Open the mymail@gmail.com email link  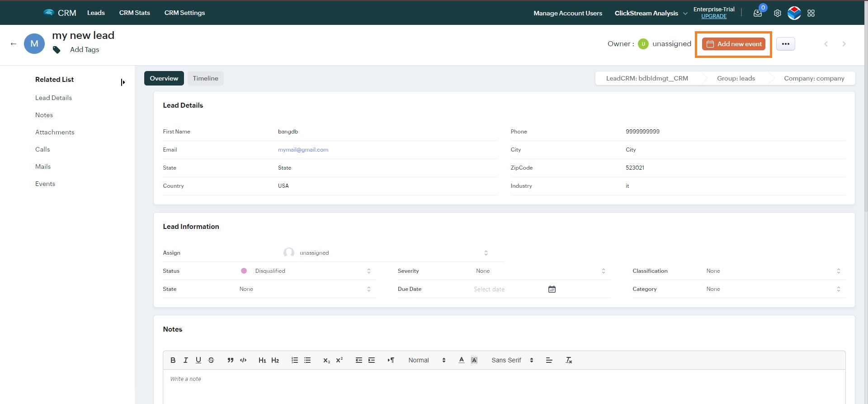tap(303, 150)
